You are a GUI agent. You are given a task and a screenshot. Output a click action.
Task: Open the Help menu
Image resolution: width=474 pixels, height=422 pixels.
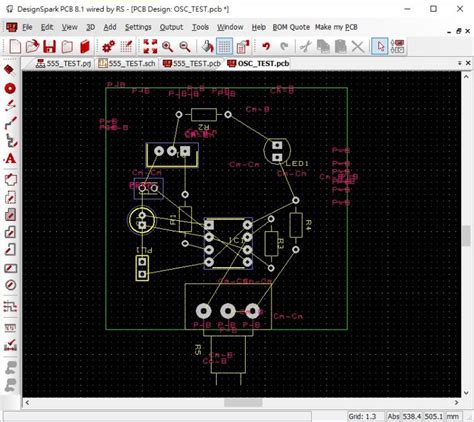click(259, 27)
